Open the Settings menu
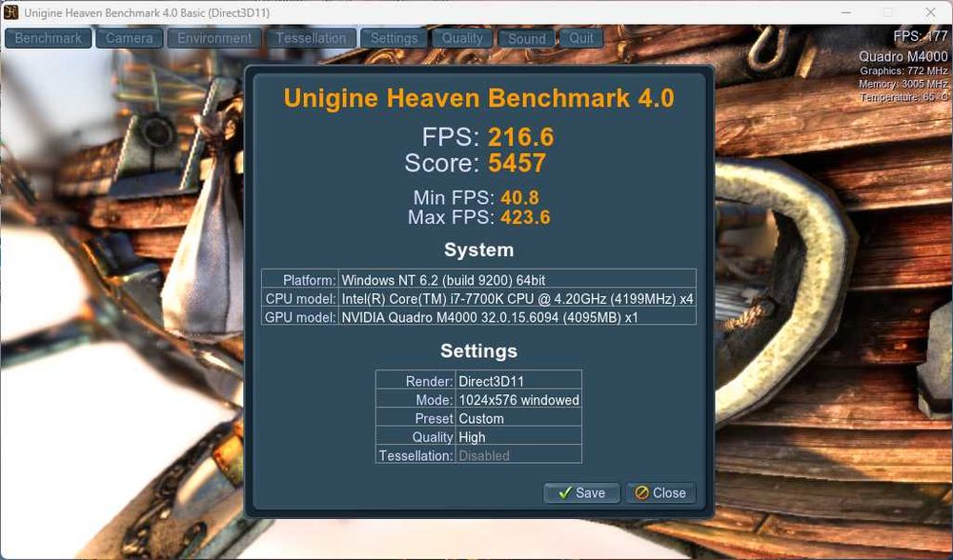The height and width of the screenshot is (560, 953). [394, 38]
